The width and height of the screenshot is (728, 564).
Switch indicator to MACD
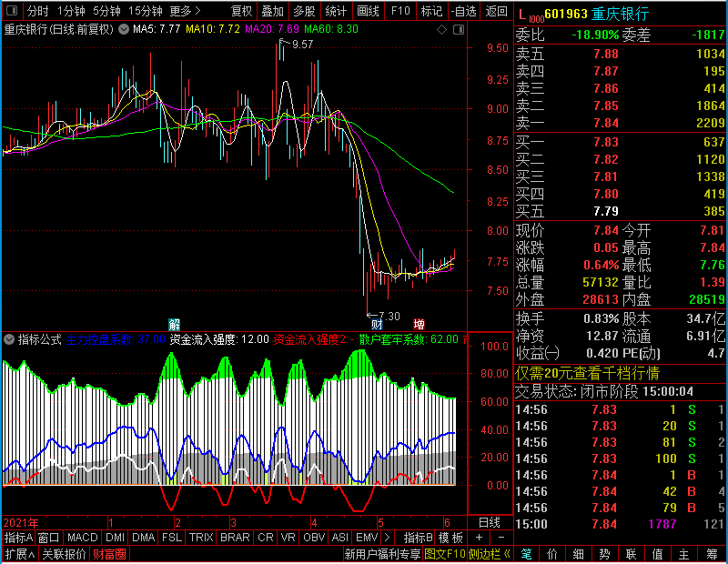point(83,538)
